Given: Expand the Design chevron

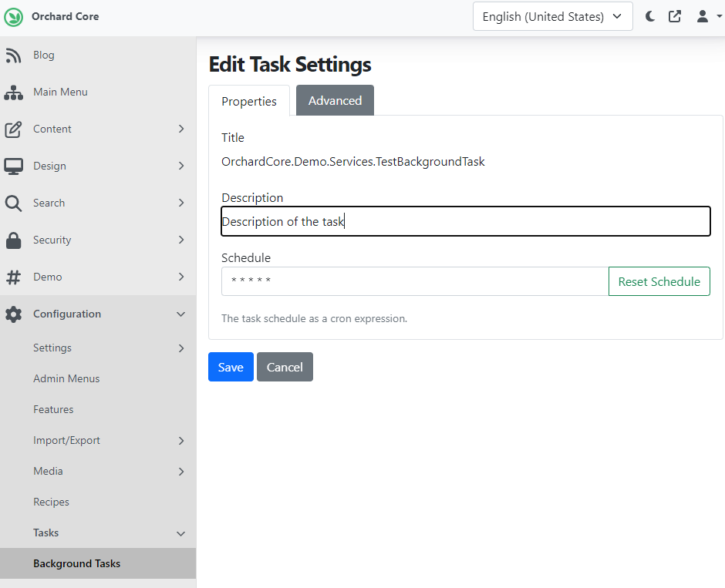Looking at the screenshot, I should tap(181, 166).
